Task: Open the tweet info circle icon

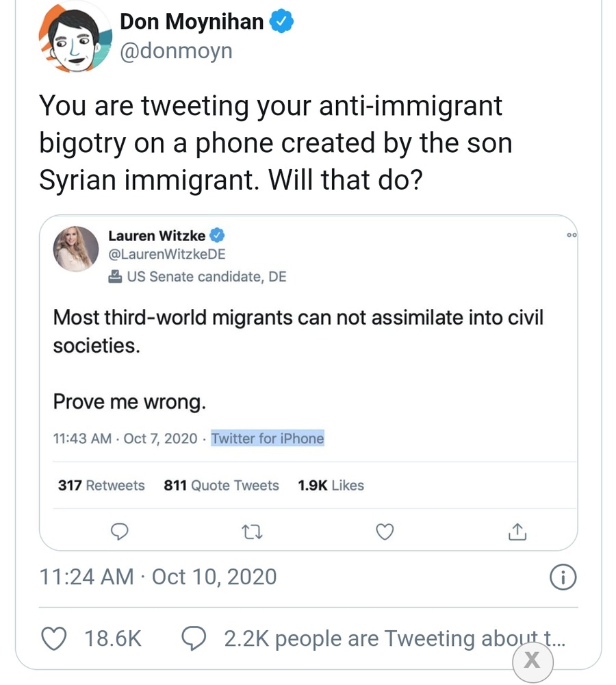Action: coord(563,577)
